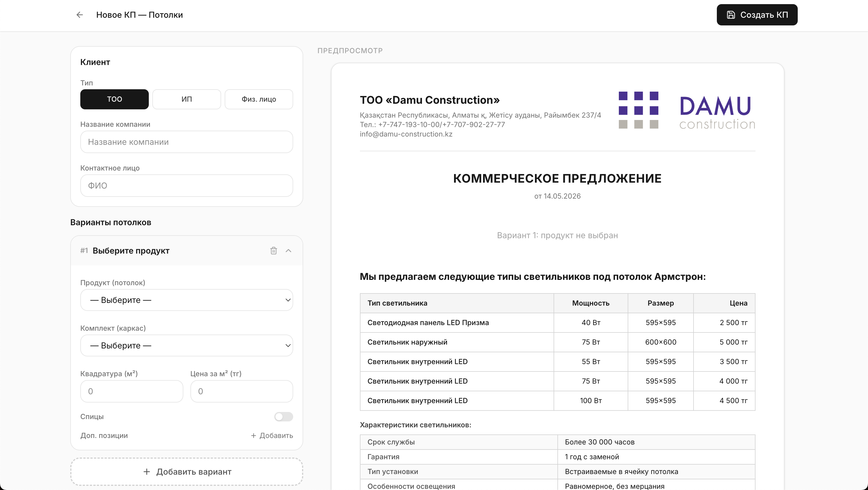Click Вариант 1: продукт не выбран text
868x490 pixels.
(x=557, y=235)
